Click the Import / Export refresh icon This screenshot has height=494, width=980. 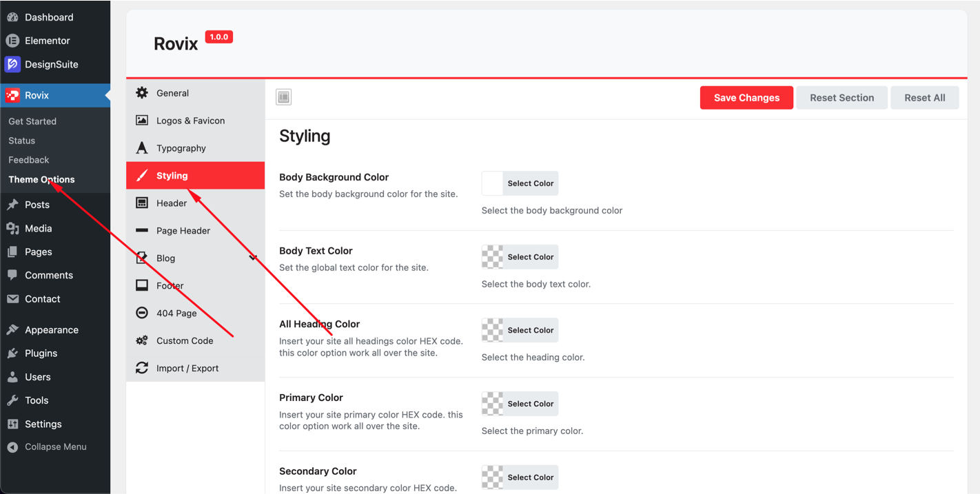pyautogui.click(x=142, y=368)
